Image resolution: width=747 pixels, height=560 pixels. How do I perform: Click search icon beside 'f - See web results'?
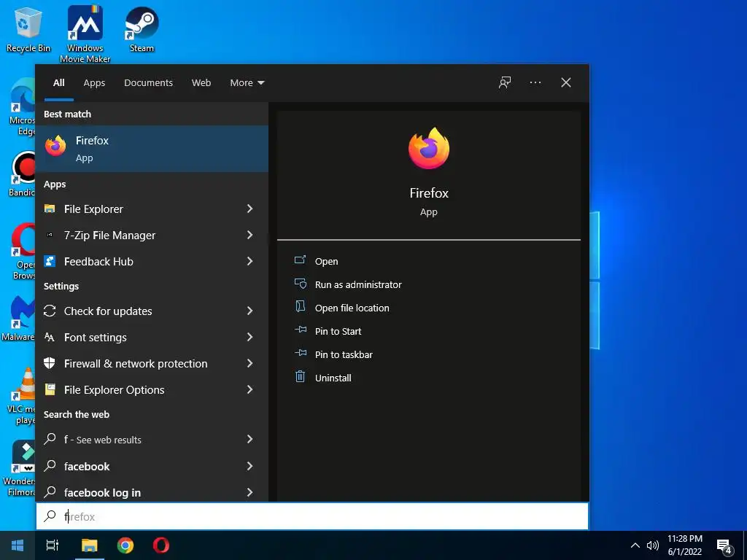[x=50, y=439]
